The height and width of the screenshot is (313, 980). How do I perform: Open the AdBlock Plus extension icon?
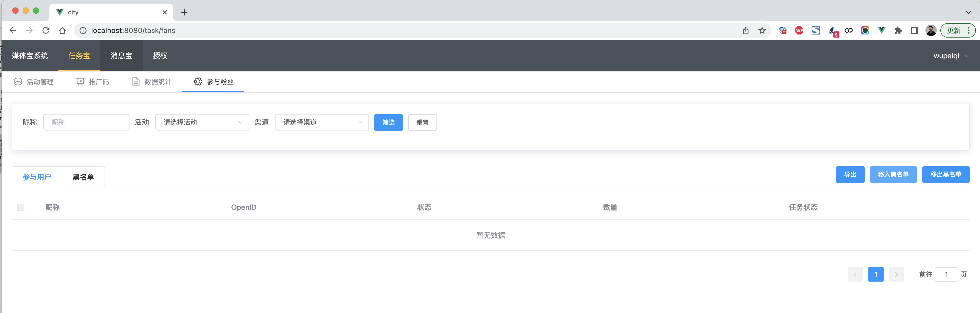click(799, 30)
